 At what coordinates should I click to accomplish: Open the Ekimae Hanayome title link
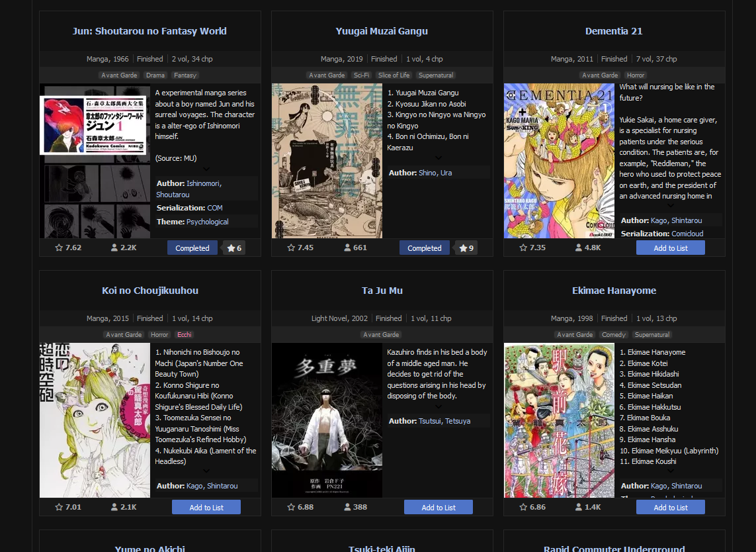tap(614, 291)
